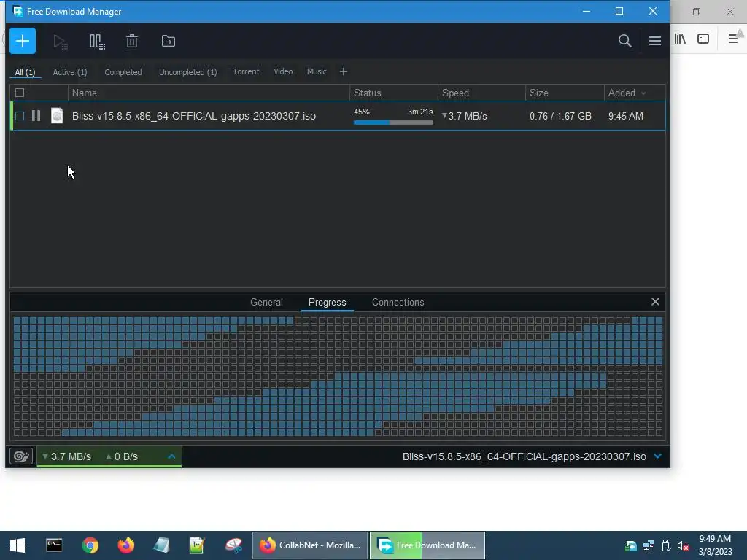The width and height of the screenshot is (747, 560).
Task: Switch to the CollabNet Mozilla taskbar window
Action: click(309, 545)
